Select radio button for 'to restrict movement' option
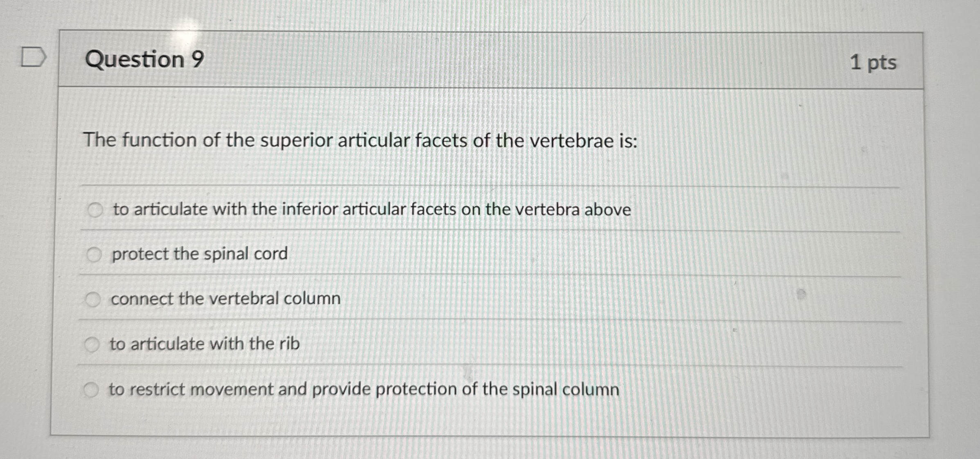The height and width of the screenshot is (459, 980). [92, 389]
